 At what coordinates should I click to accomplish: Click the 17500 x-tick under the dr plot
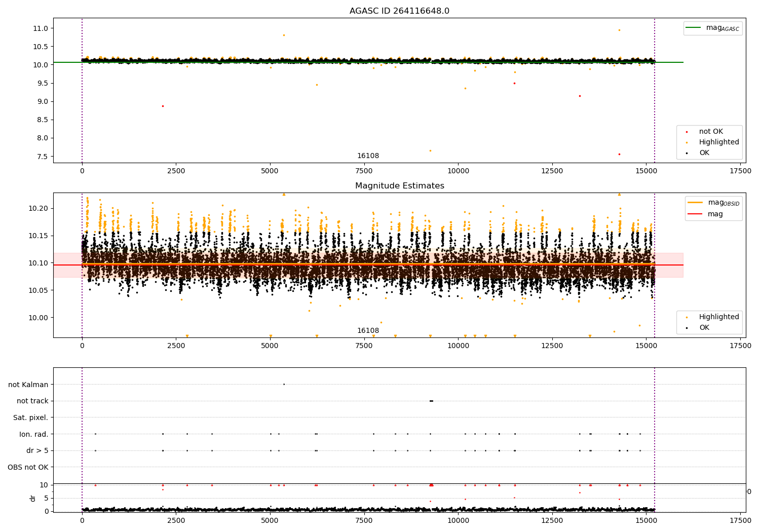point(740,520)
